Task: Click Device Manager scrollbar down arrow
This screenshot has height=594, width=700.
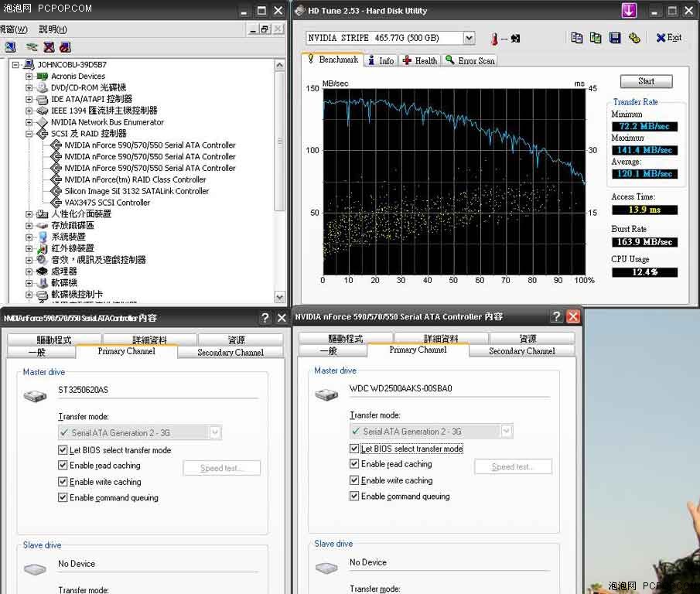Action: (x=279, y=297)
